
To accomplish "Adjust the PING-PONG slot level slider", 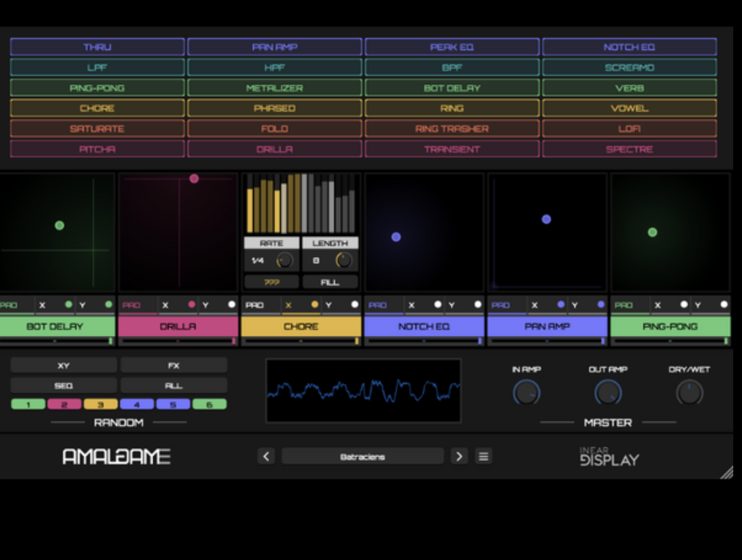I will pyautogui.click(x=670, y=340).
